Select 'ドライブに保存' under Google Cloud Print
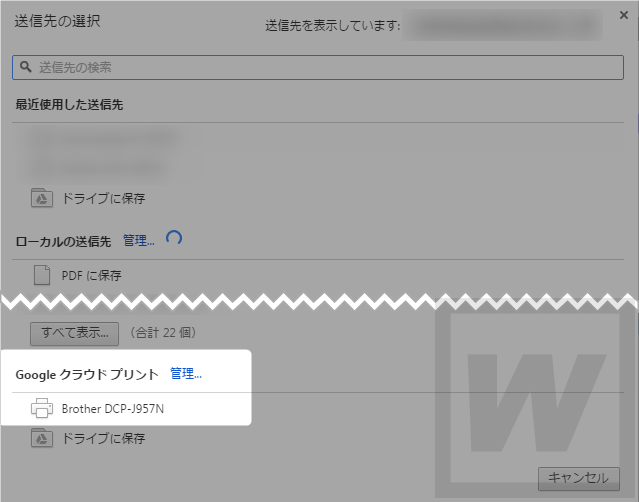 point(103,438)
